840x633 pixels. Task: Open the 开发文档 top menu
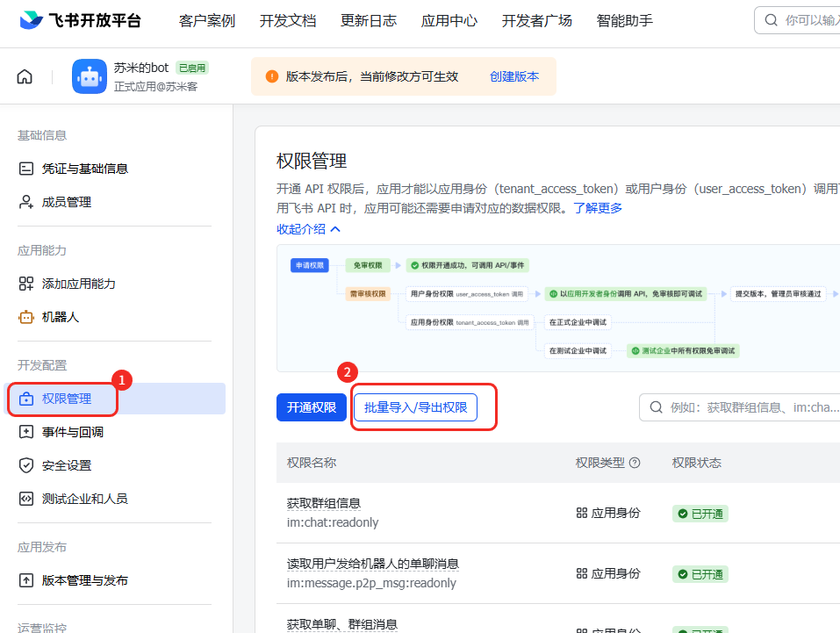(287, 20)
